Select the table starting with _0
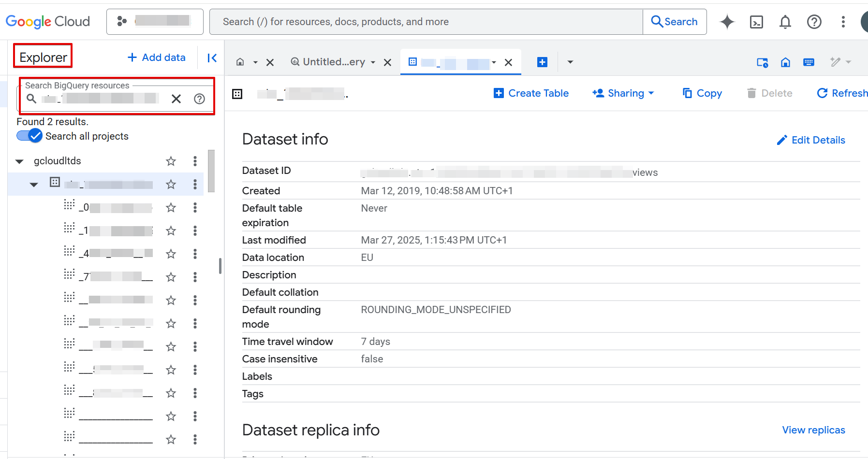 [116, 208]
